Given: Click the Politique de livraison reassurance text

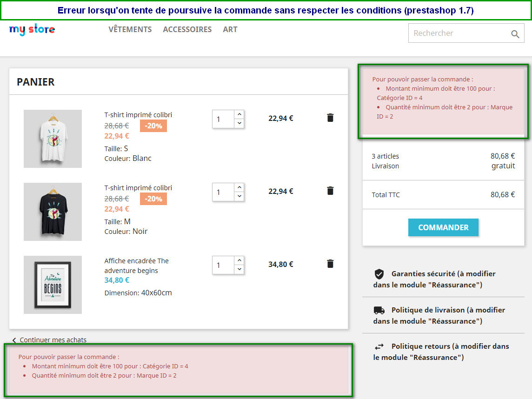Looking at the screenshot, I should click(439, 316).
